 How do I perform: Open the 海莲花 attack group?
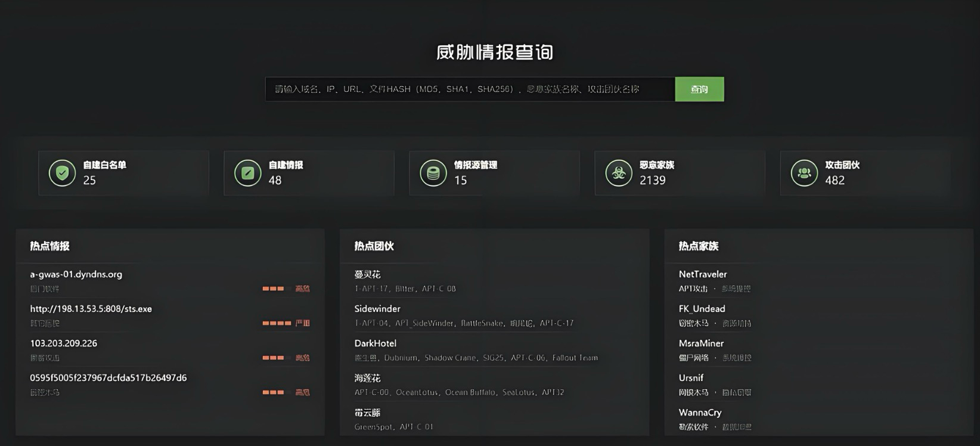tap(367, 378)
